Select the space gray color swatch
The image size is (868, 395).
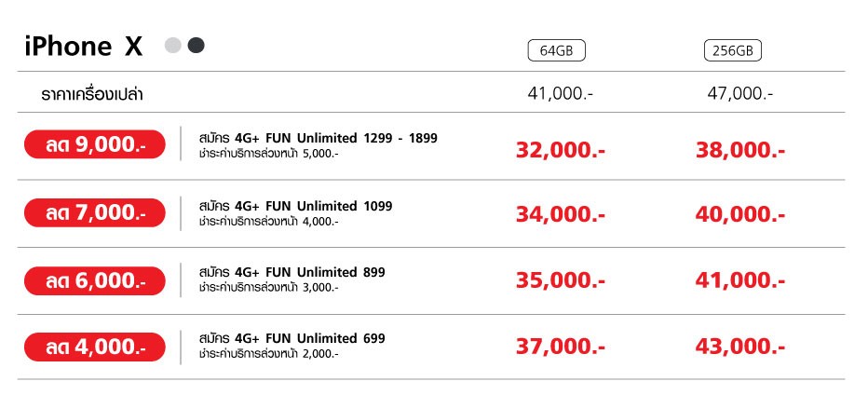(196, 46)
